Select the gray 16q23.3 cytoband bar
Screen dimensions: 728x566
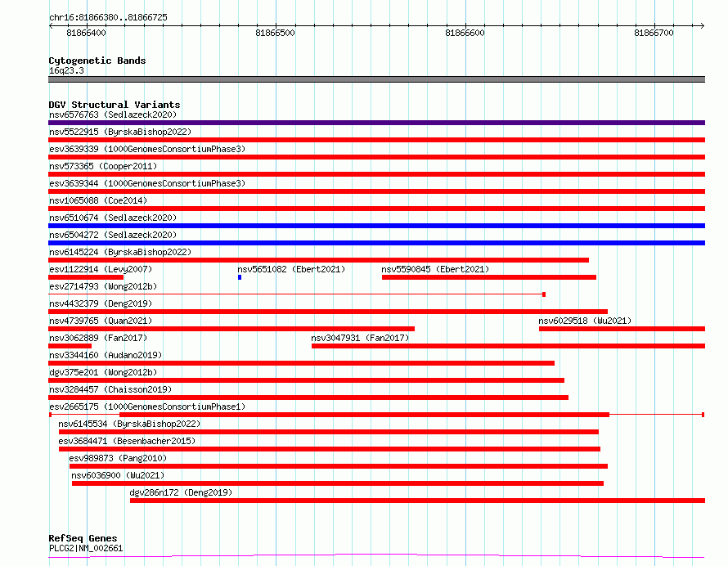click(376, 79)
